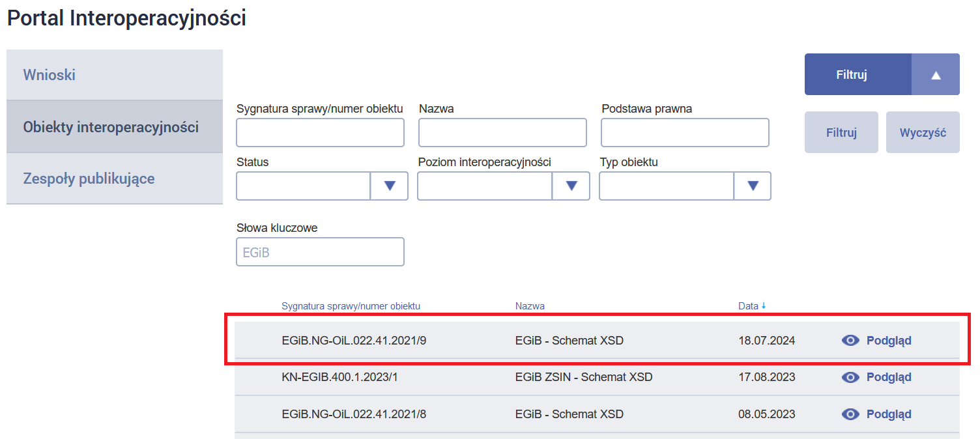Image resolution: width=980 pixels, height=439 pixels.
Task: Click the small grey Filtruj button
Action: click(841, 133)
